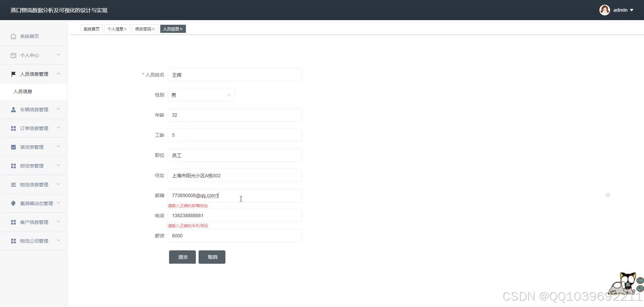The width and height of the screenshot is (644, 307).
Task: Click the 薪资 field showing 8000
Action: [x=234, y=236]
